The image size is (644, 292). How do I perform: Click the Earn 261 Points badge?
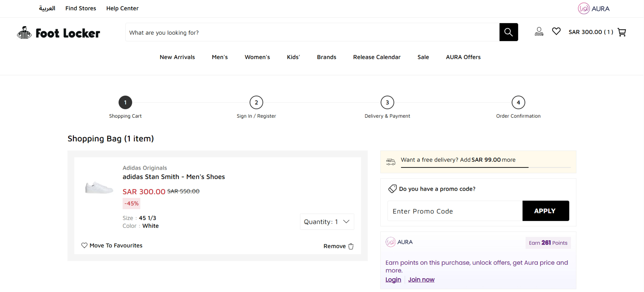coord(548,243)
